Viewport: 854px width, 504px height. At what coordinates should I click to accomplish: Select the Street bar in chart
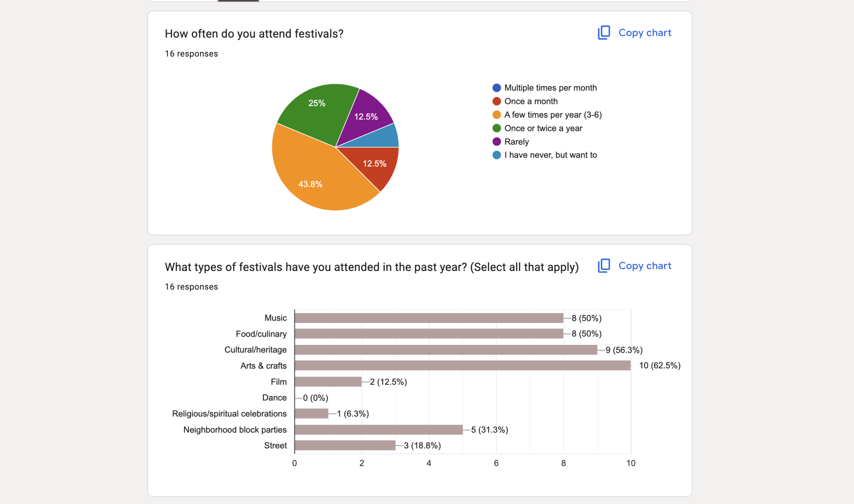345,445
